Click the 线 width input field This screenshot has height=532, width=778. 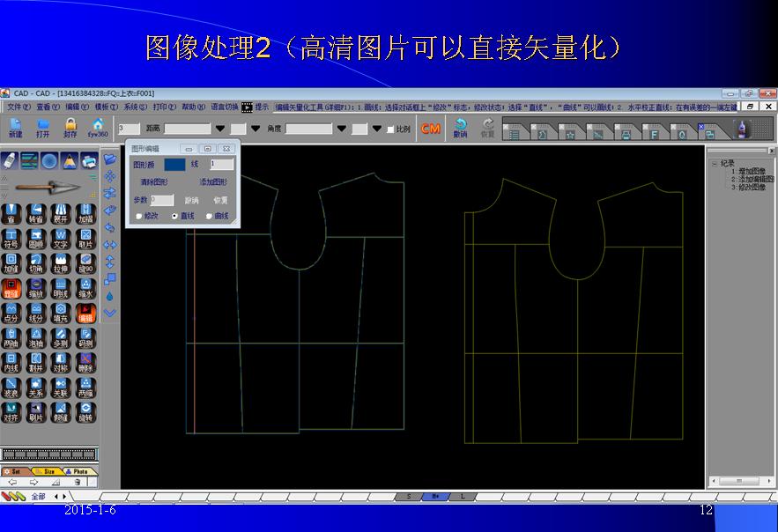(x=221, y=164)
